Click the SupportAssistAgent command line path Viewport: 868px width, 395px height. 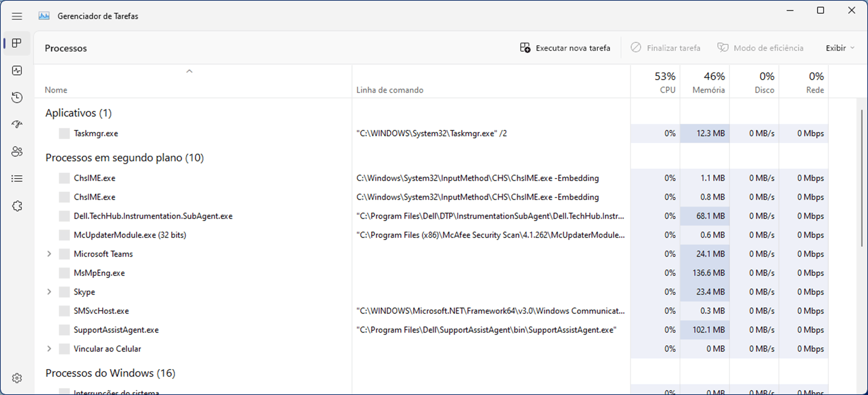(486, 330)
